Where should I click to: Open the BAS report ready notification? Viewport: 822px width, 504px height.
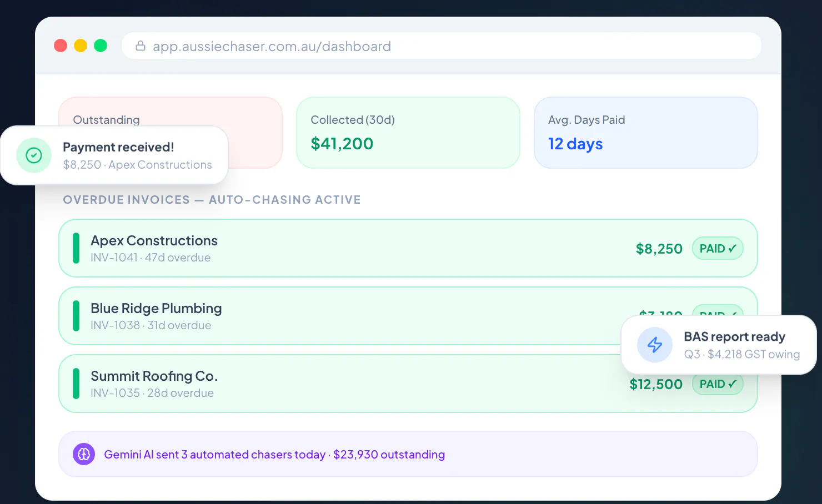[x=719, y=345]
